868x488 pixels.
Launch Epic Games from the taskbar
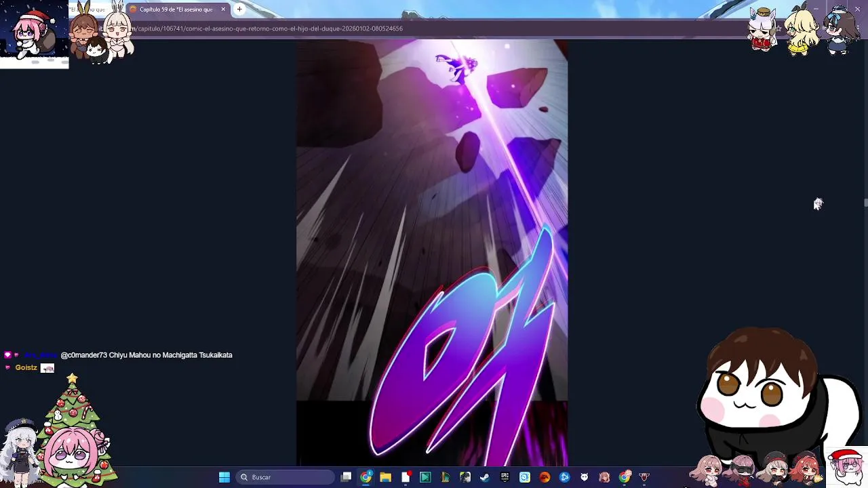505,477
